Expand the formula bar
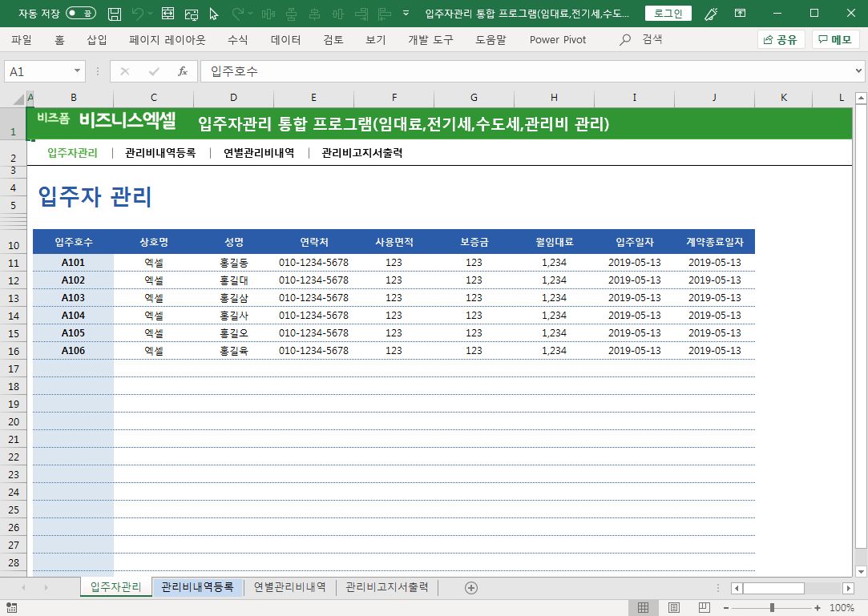The height and width of the screenshot is (616, 868). tap(859, 71)
